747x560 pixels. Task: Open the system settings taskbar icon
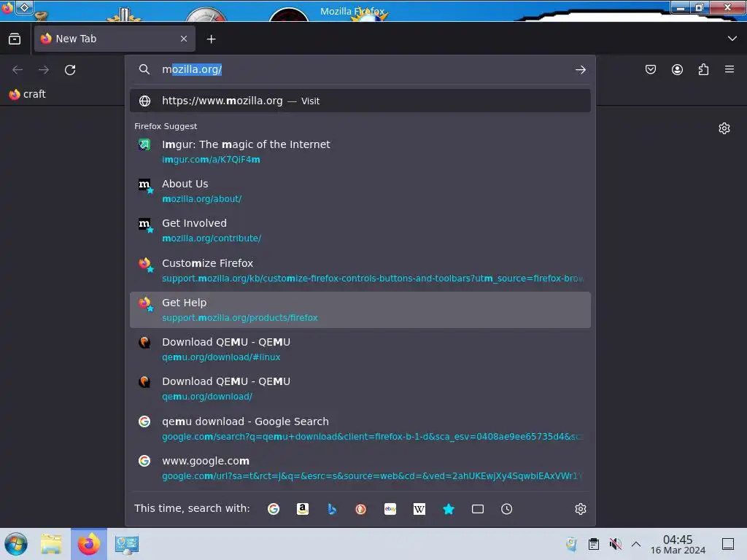pyautogui.click(x=127, y=544)
